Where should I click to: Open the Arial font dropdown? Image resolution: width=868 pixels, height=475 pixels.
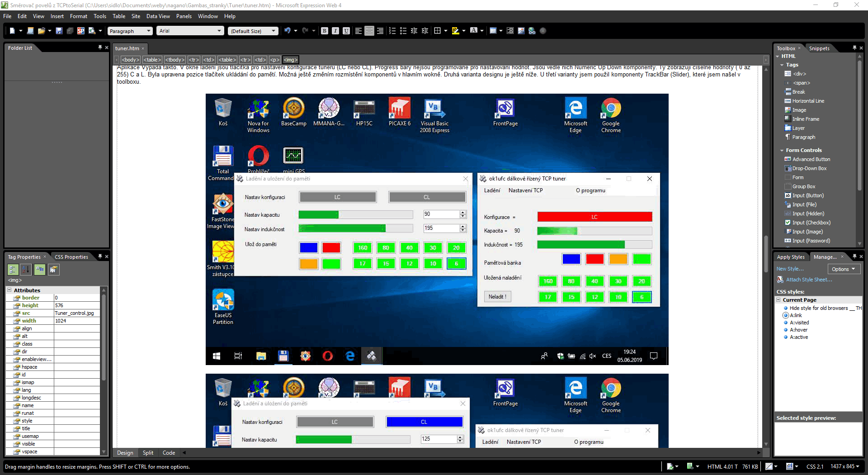coord(190,31)
